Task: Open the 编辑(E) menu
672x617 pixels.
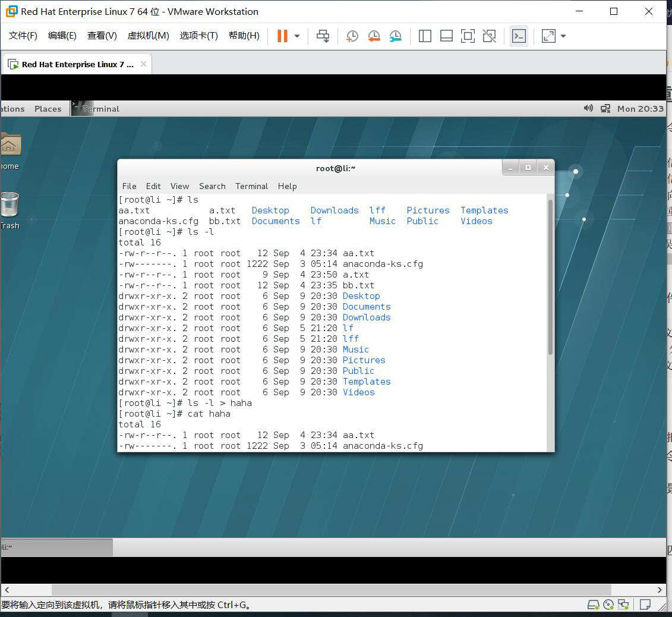Action: [62, 36]
